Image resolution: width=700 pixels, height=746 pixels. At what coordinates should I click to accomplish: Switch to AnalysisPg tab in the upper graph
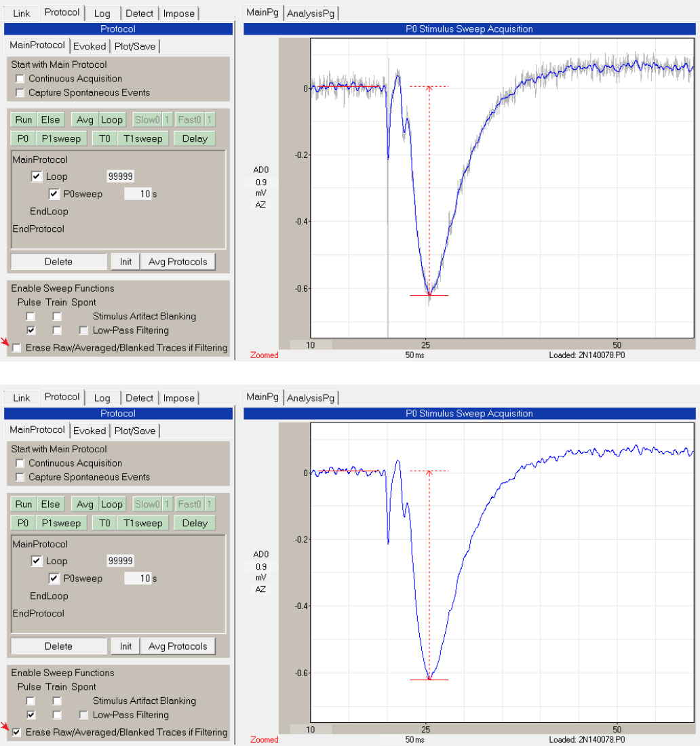tap(311, 13)
